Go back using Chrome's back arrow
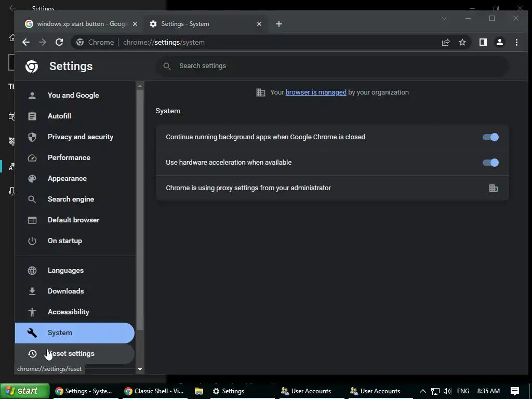The height and width of the screenshot is (399, 532). click(x=26, y=42)
